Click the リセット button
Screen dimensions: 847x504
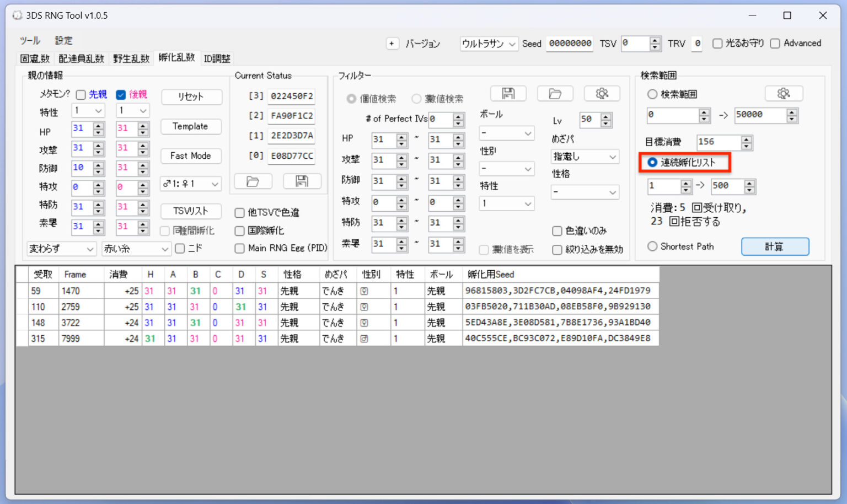(191, 97)
